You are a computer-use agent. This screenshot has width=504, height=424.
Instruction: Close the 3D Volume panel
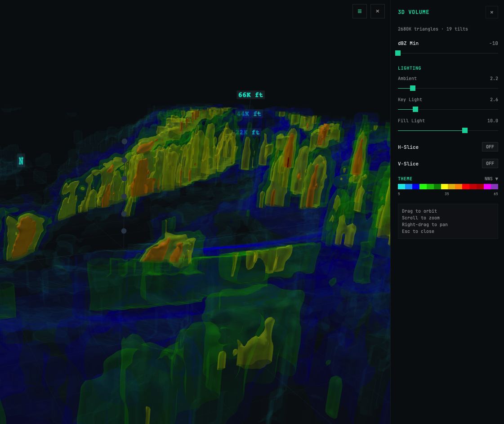tap(491, 12)
